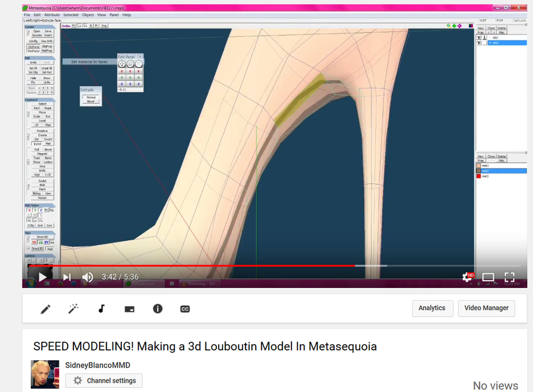This screenshot has height=392, width=533.
Task: Click the Windows Start orb in video taskbar
Action: click(31, 283)
